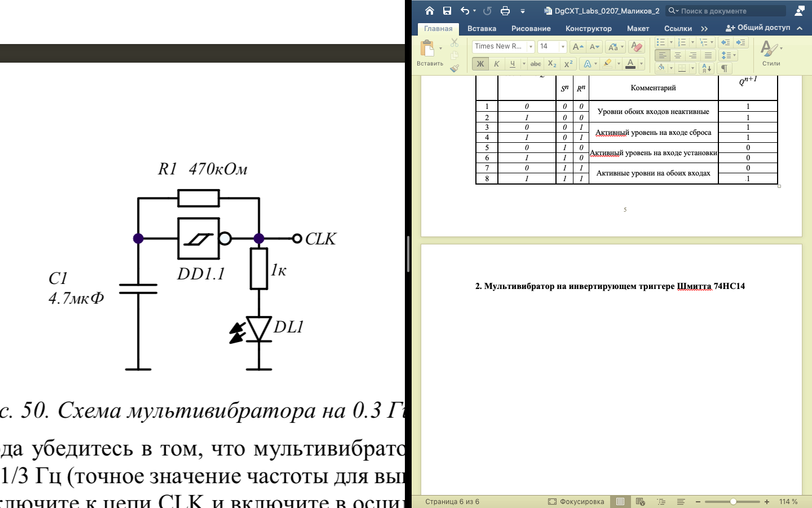812x508 pixels.
Task: Open the customize quick access toolbar arrow
Action: tap(523, 11)
